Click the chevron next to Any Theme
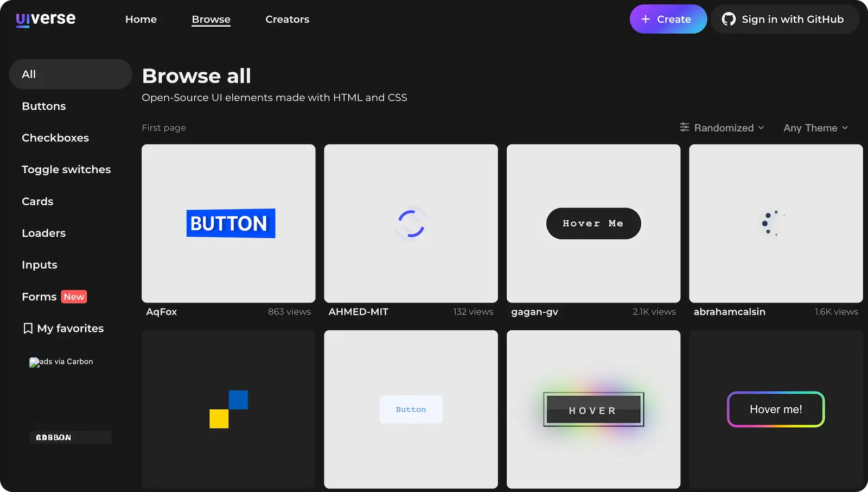868x492 pixels. tap(845, 128)
